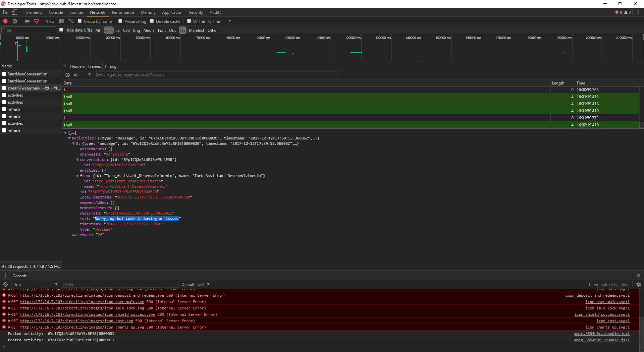Click the main.3854b0c bundle.js link
The height and width of the screenshot is (352, 644).
tap(602, 334)
